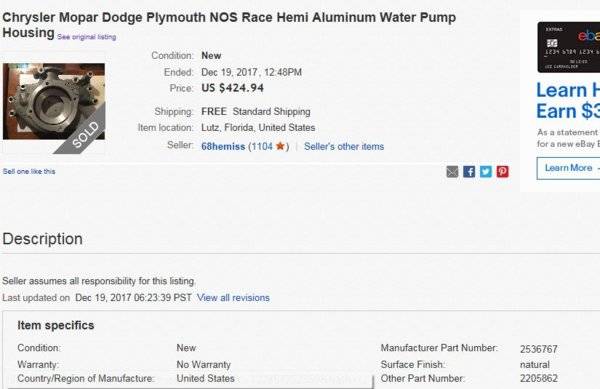This screenshot has width=600, height=389.
Task: Click the Description section heading
Action: (x=42, y=239)
